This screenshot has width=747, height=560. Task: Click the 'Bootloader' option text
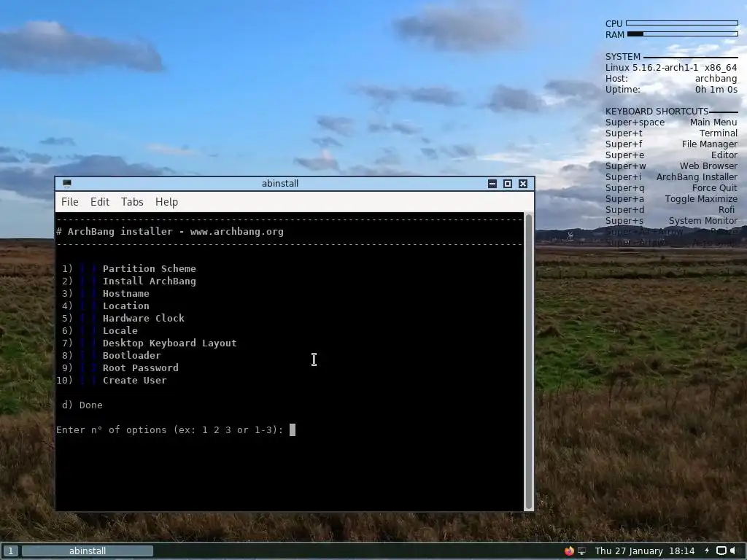pyautogui.click(x=131, y=355)
